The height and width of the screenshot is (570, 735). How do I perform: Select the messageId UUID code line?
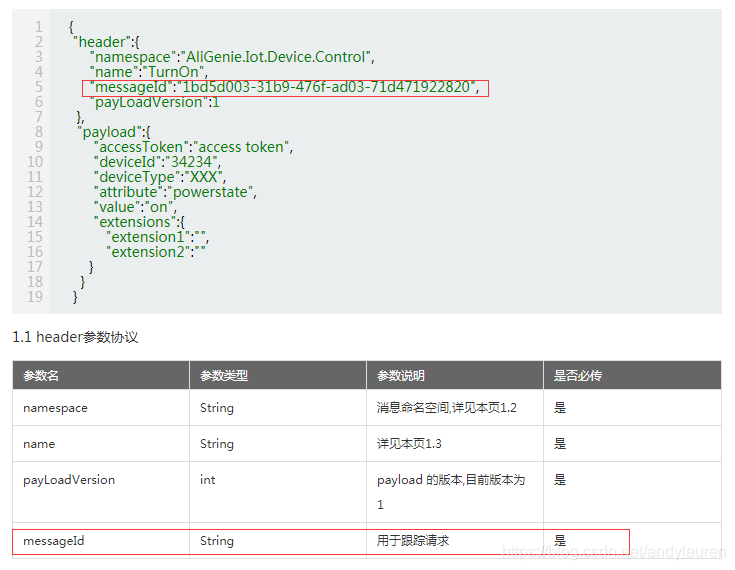(x=285, y=87)
